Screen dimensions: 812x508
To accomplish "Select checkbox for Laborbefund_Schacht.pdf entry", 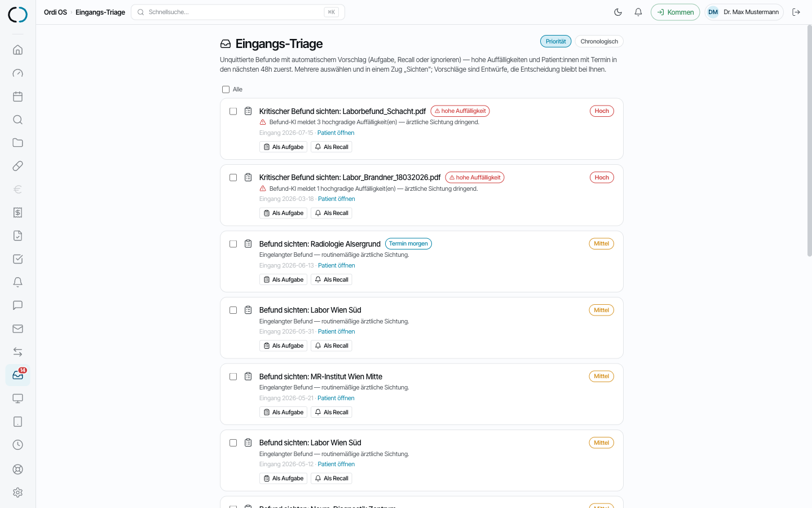I will pos(233,111).
